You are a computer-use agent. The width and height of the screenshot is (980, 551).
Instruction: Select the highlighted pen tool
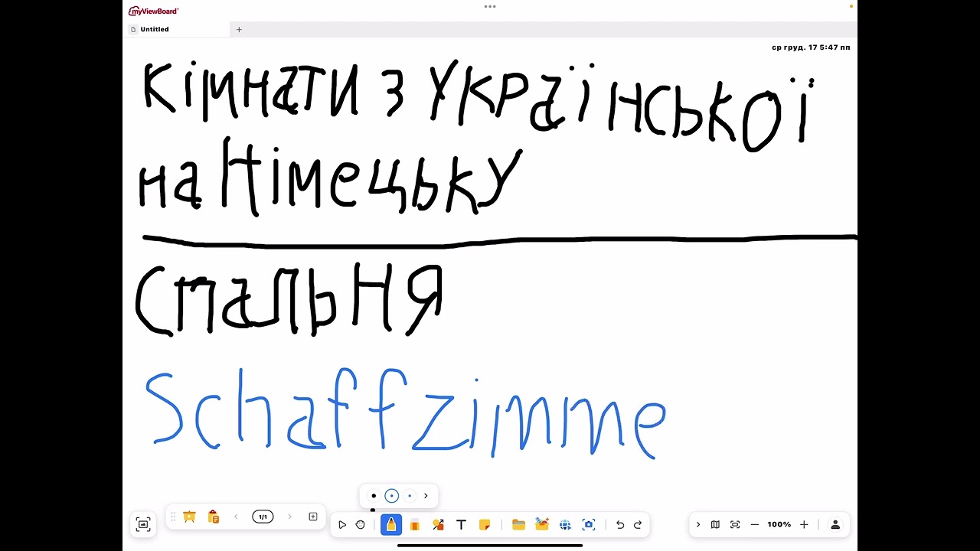click(391, 525)
